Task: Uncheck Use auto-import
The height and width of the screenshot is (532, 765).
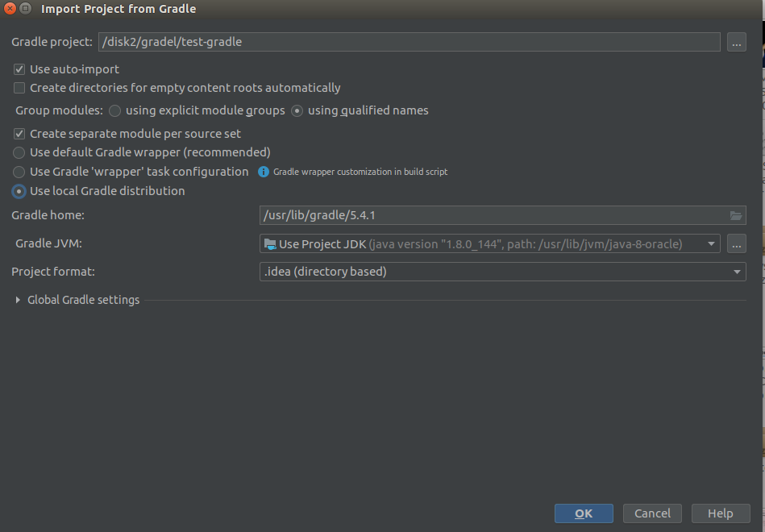Action: coord(19,69)
